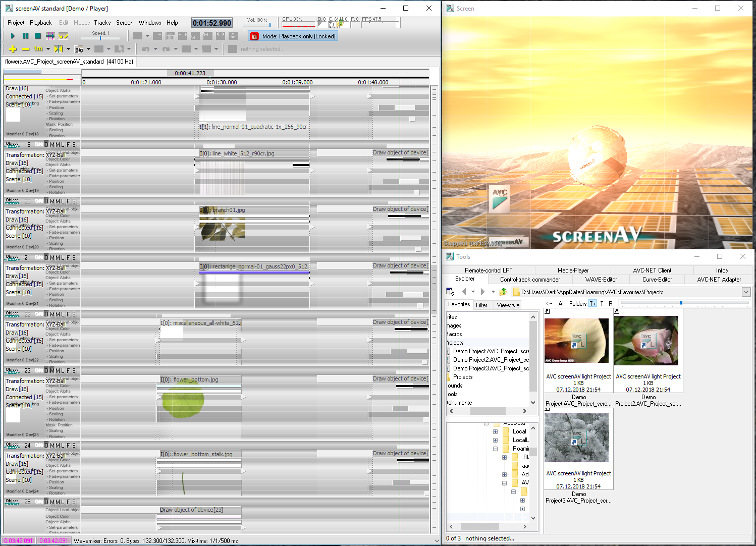Open the Filter tab in Explorer

pos(482,305)
